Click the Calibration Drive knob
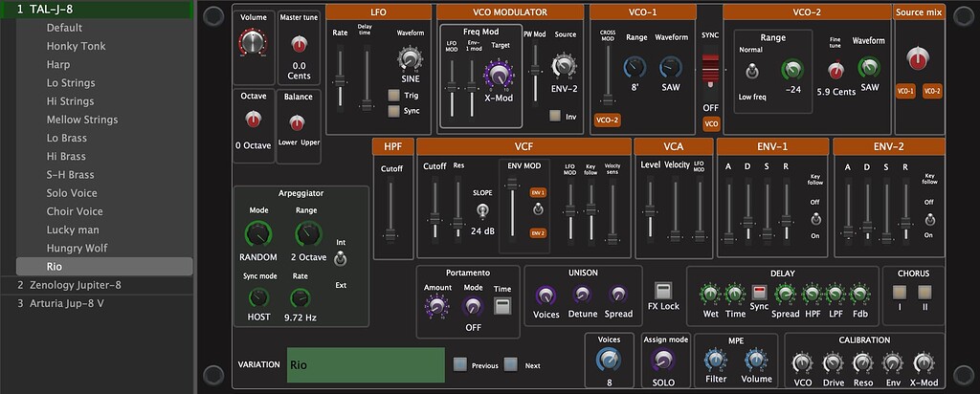980x394 pixels. 833,361
